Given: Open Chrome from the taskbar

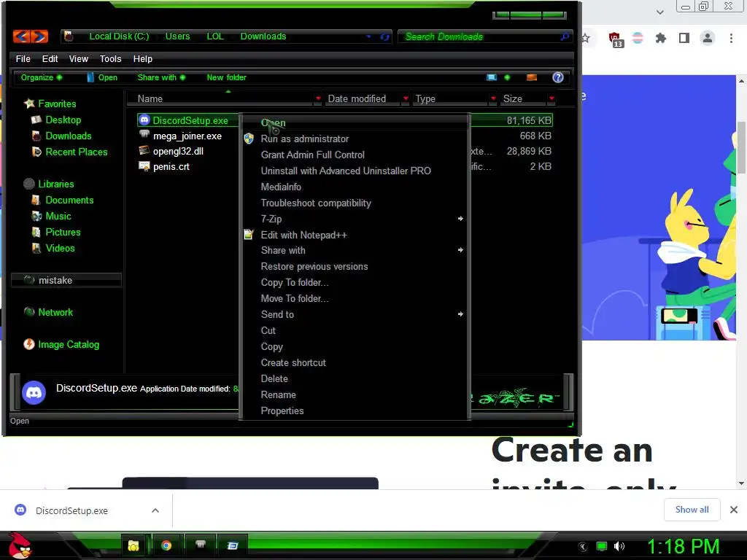Looking at the screenshot, I should [x=166, y=545].
